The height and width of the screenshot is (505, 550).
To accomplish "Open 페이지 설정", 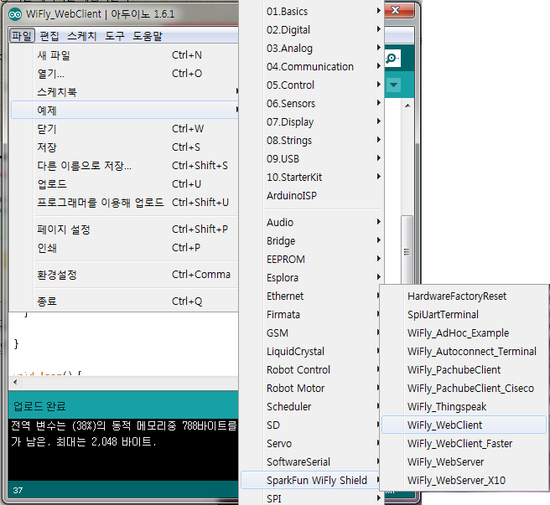I will click(125, 229).
